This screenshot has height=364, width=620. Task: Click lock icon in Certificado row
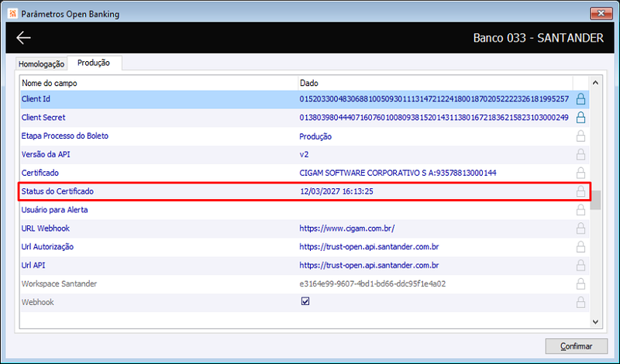[580, 173]
